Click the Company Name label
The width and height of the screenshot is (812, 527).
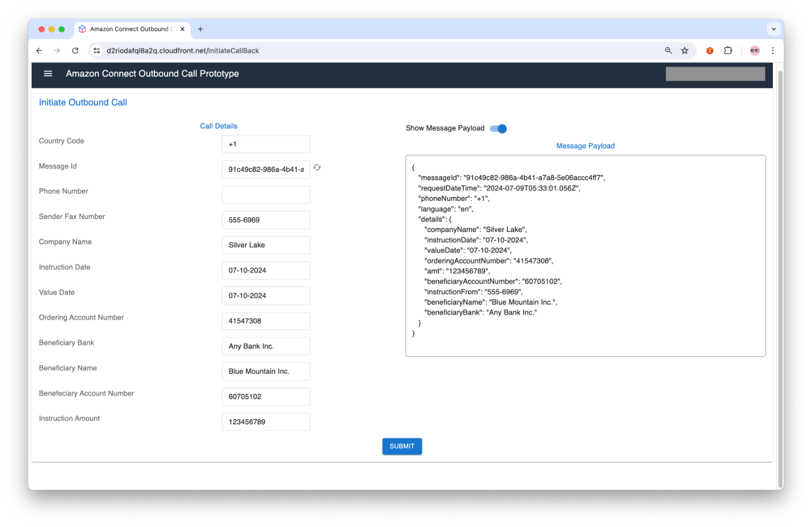click(x=65, y=242)
